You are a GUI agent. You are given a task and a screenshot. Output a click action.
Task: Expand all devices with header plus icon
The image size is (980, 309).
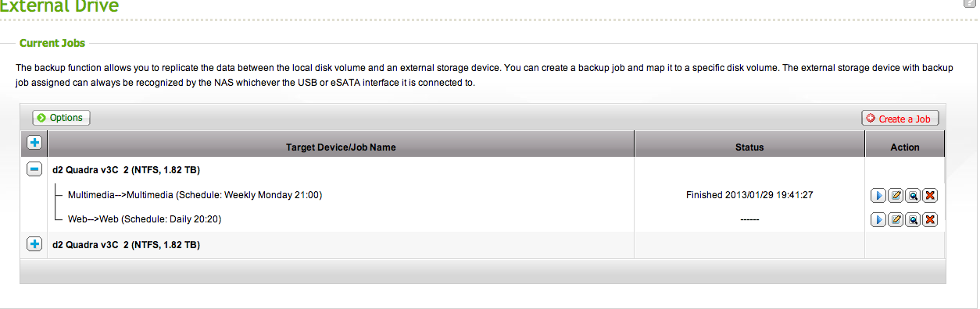pos(34,143)
